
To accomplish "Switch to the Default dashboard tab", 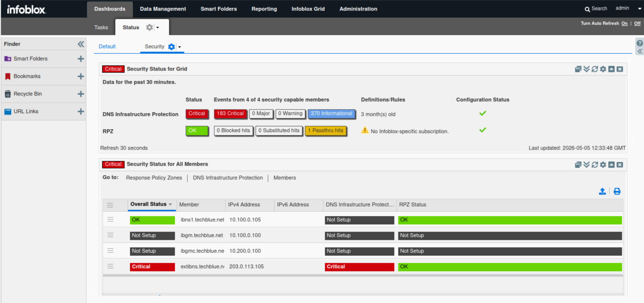I will coord(107,46).
